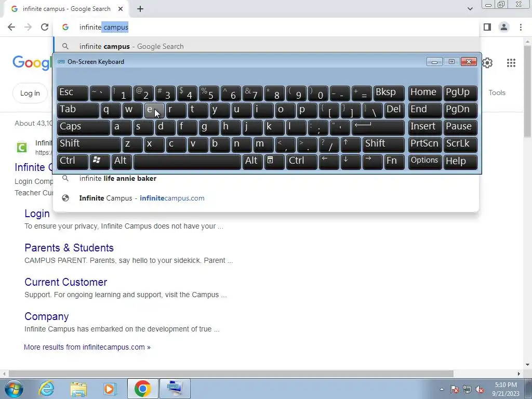Tap the PrtScn key on On-Screen Keyboard

pos(425,144)
